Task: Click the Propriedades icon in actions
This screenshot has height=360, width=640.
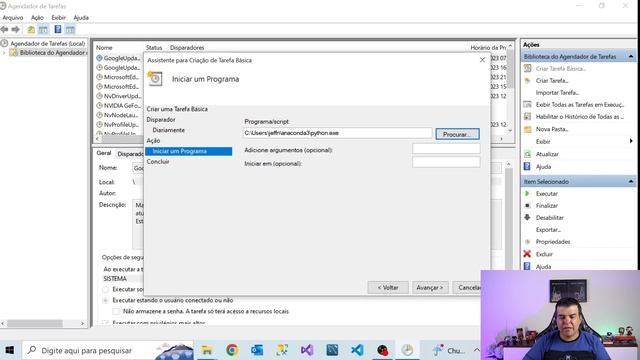Action: pyautogui.click(x=527, y=242)
